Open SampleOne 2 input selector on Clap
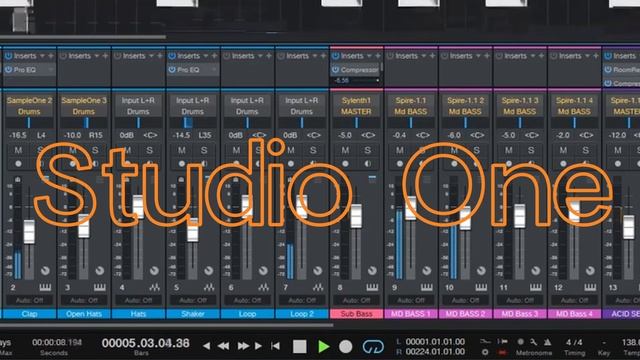Viewport: 640px width, 360px height. pos(29,100)
